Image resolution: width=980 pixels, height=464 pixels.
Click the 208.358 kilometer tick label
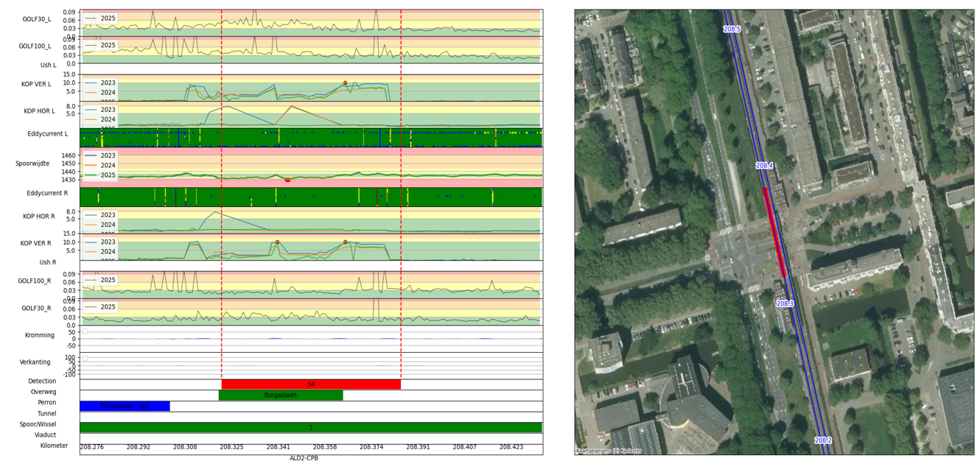[325, 447]
